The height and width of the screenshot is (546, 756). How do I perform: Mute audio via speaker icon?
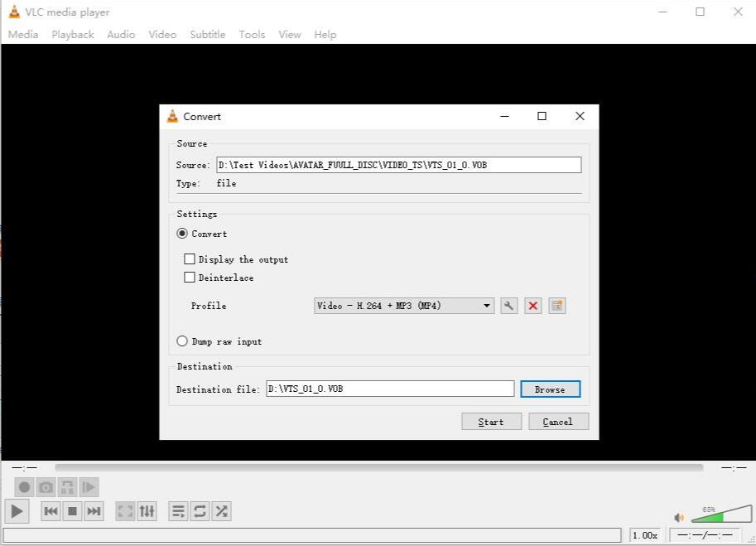coord(679,518)
